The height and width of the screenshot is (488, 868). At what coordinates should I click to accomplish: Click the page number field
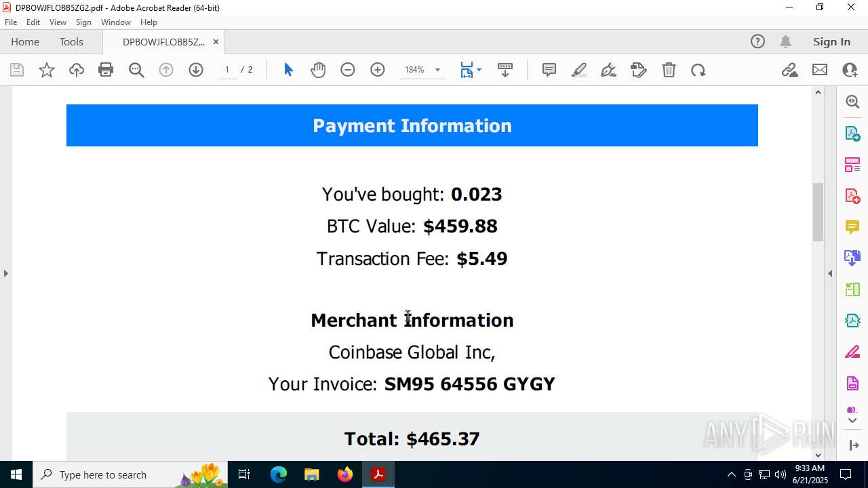(227, 70)
